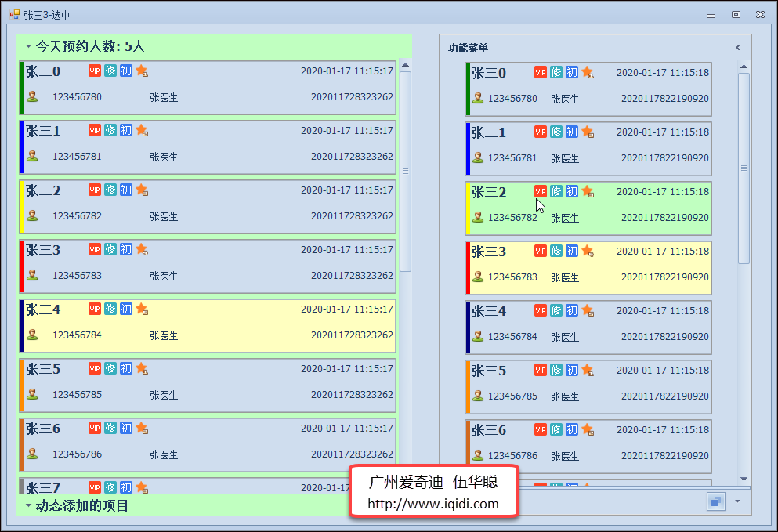The width and height of the screenshot is (778, 532).
Task: Collapse the 功能菜单 panel with the chevron
Action: (x=738, y=48)
